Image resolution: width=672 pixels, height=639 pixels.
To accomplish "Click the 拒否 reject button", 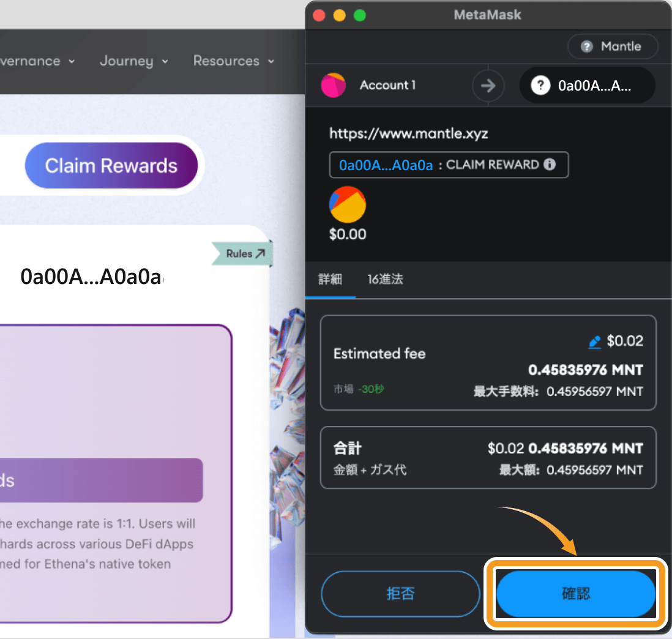I will (x=400, y=594).
